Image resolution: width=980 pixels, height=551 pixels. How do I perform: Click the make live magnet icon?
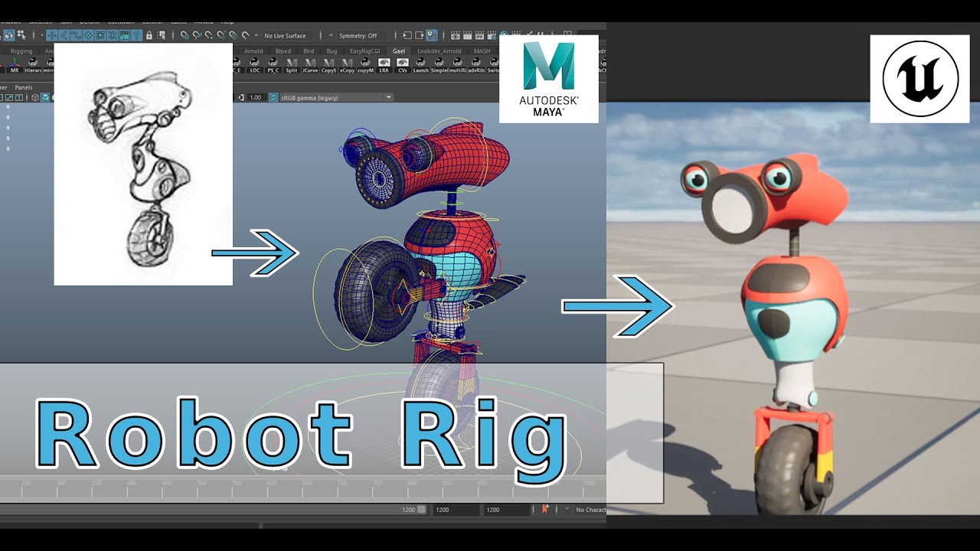click(x=245, y=35)
